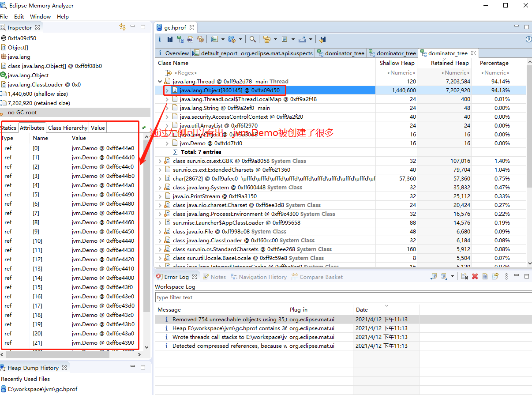Click the export result icon
Viewport: 532px width, 395px height.
click(302, 39)
